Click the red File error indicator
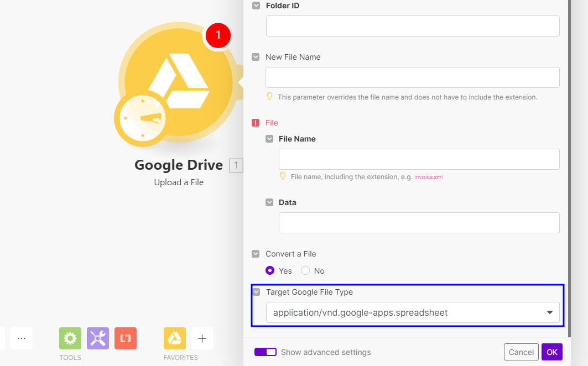Screen dimensions: 588x366 click(x=256, y=123)
